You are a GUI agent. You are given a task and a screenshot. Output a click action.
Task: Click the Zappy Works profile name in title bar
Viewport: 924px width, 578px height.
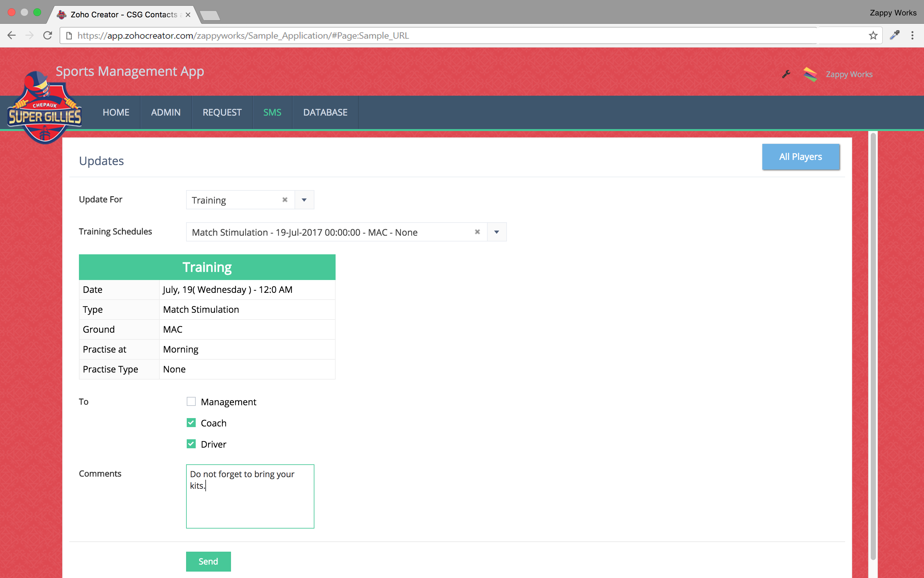[x=893, y=13]
